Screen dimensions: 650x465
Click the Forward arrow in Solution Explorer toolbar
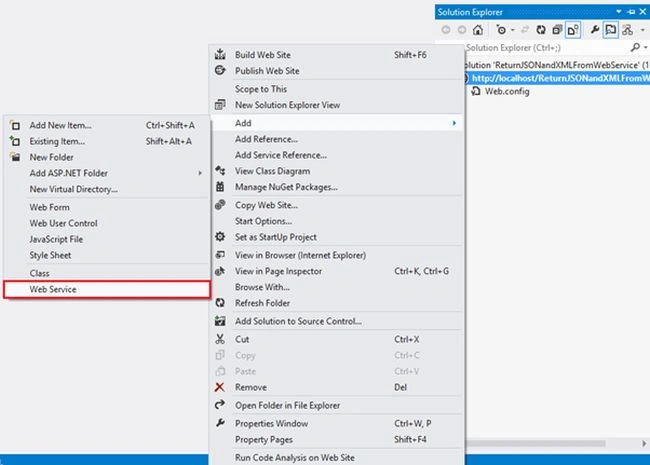[x=462, y=30]
